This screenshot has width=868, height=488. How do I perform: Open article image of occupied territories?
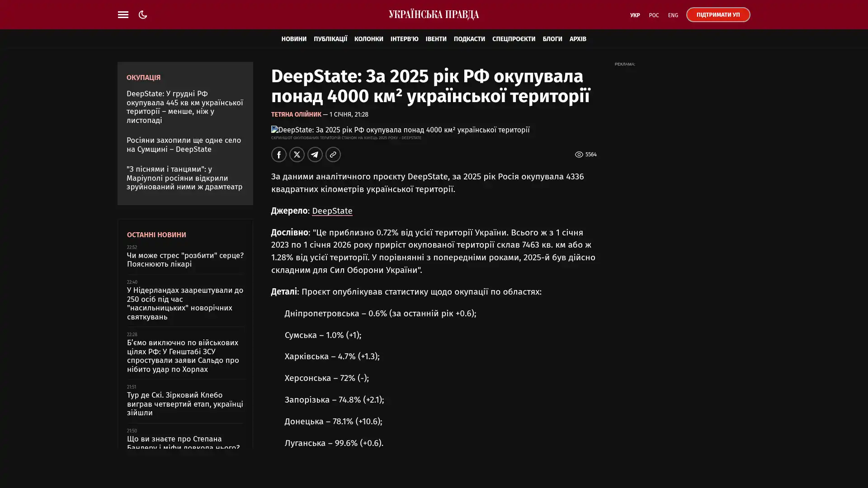400,130
